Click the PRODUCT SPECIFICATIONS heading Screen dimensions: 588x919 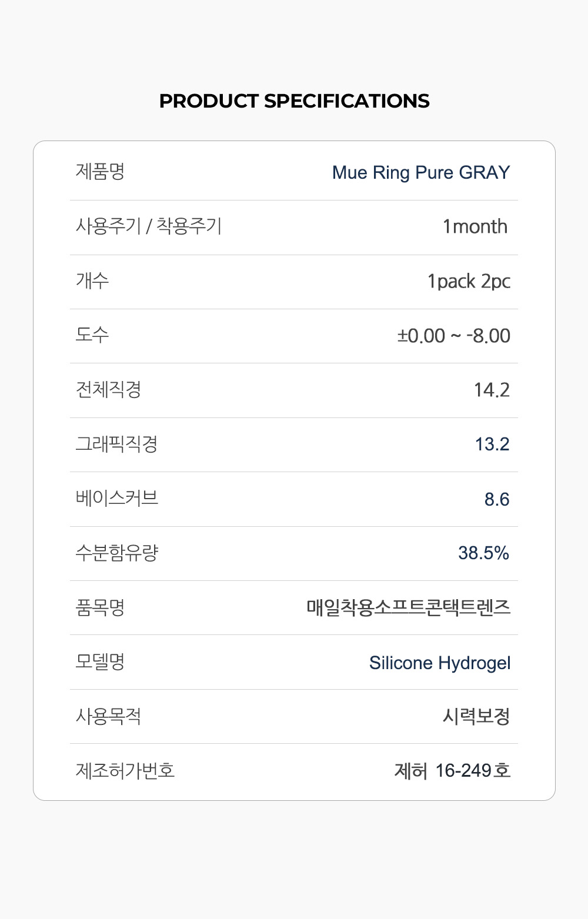tap(294, 101)
